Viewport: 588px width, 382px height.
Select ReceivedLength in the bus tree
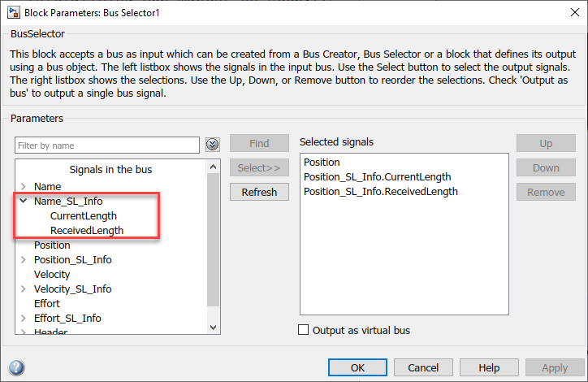pyautogui.click(x=87, y=230)
